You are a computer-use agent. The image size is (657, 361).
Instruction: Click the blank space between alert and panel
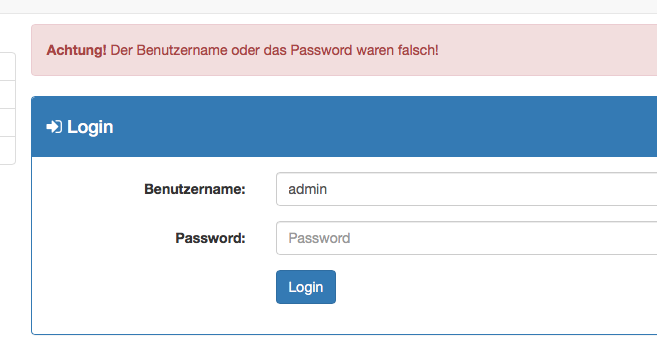pyautogui.click(x=344, y=86)
